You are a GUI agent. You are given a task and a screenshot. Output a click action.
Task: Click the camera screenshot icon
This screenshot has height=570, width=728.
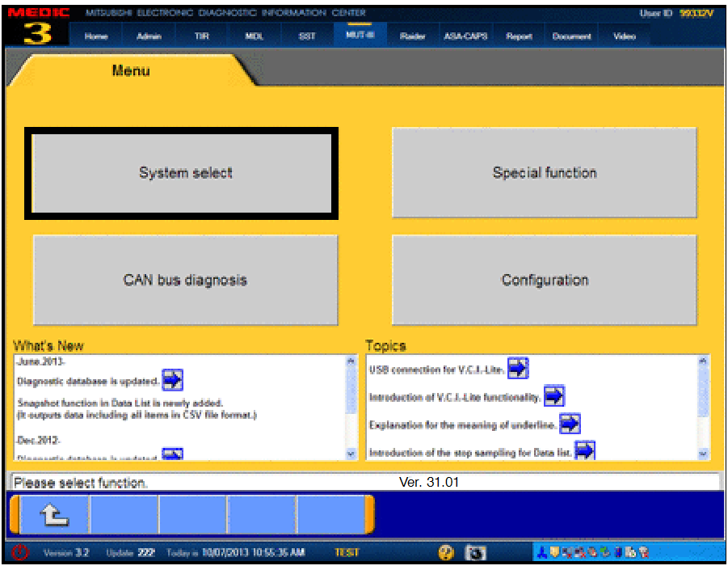click(477, 553)
